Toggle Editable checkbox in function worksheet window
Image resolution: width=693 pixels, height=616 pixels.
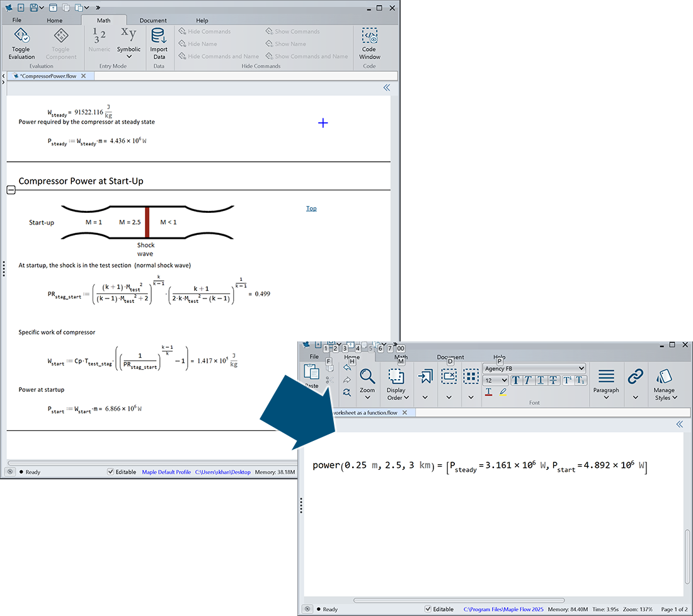428,609
